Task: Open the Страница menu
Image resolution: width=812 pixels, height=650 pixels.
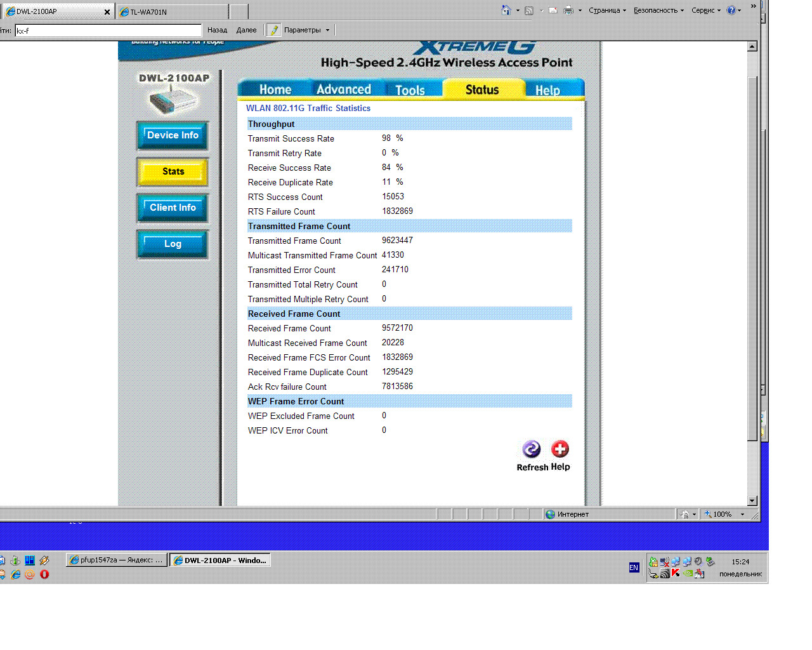Action: pyautogui.click(x=607, y=10)
